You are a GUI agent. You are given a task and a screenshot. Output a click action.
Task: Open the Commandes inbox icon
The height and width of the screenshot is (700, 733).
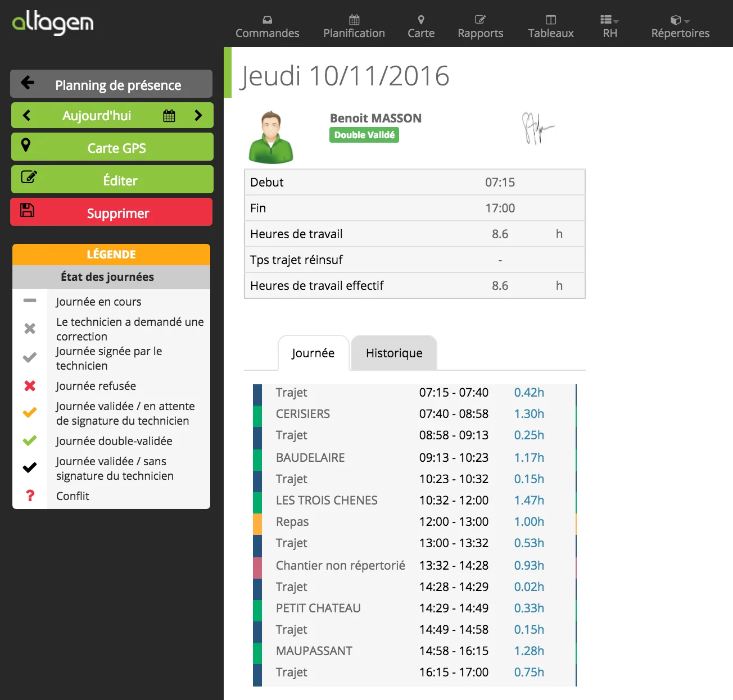pos(268,20)
